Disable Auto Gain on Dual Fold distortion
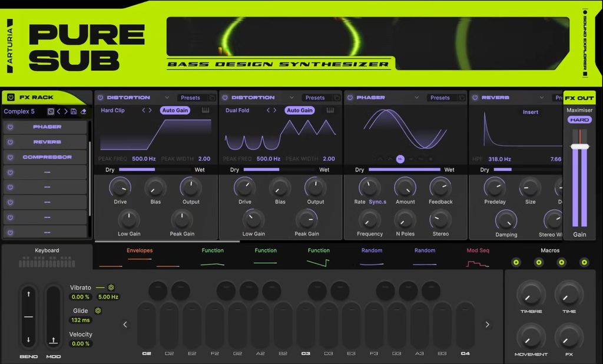 pyautogui.click(x=300, y=110)
